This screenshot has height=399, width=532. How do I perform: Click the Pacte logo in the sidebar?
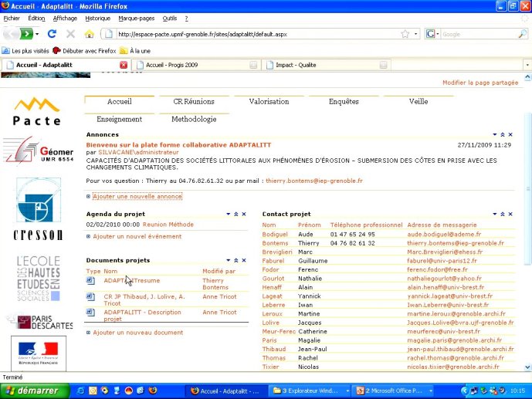point(37,111)
